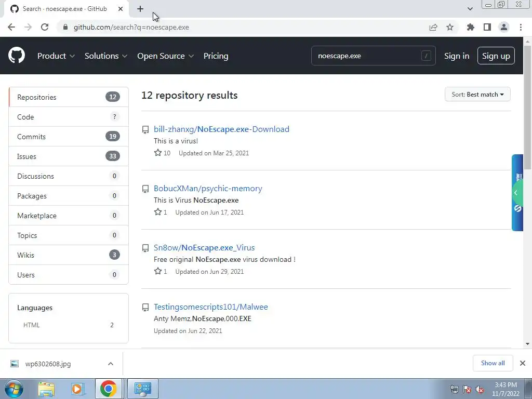The height and width of the screenshot is (399, 532).
Task: Select the Wikis filter
Action: [69, 255]
